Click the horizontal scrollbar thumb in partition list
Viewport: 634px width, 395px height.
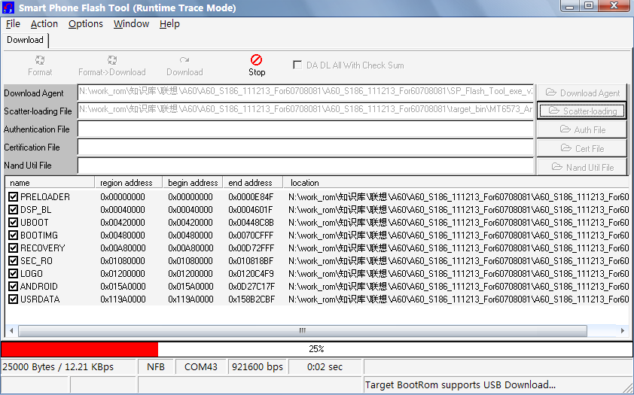coord(302,331)
